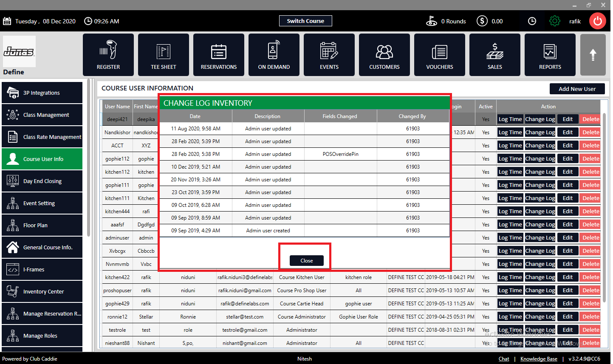Open the Tee Sheet module
This screenshot has width=613, height=364.
pos(164,55)
